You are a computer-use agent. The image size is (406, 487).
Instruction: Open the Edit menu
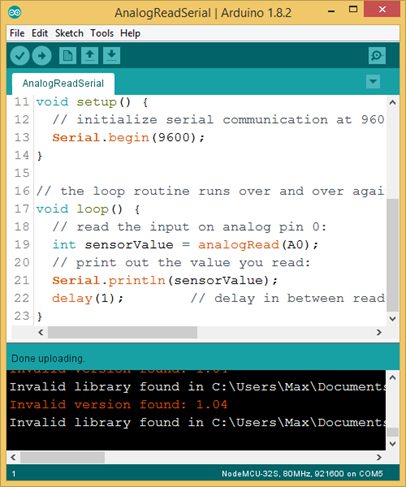40,33
